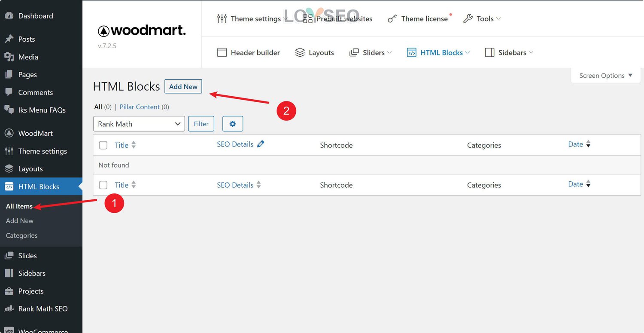Click the Rank Math SEO chart icon
This screenshot has width=644, height=333.
pyautogui.click(x=9, y=309)
